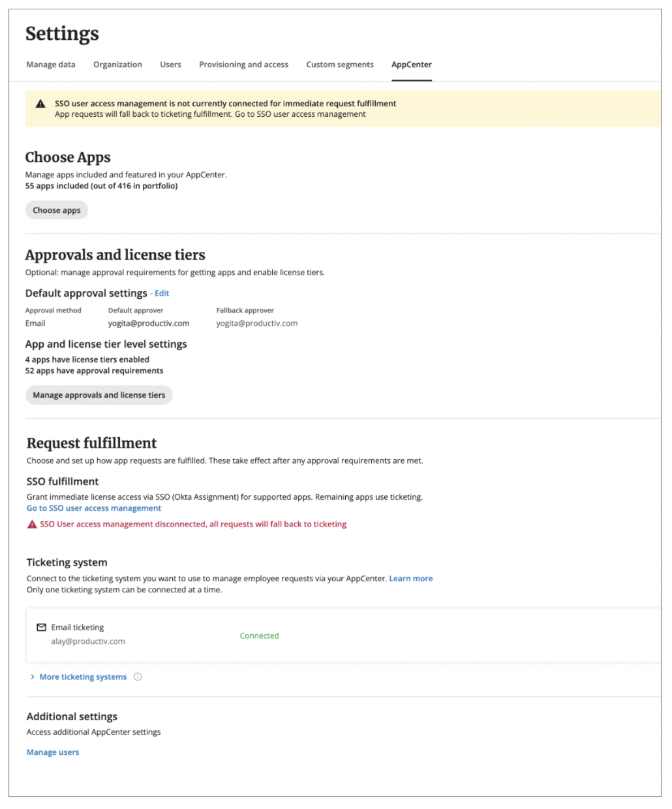Image resolution: width=672 pixels, height=809 pixels.
Task: Click the red SSO disconnected alert icon
Action: 32,524
